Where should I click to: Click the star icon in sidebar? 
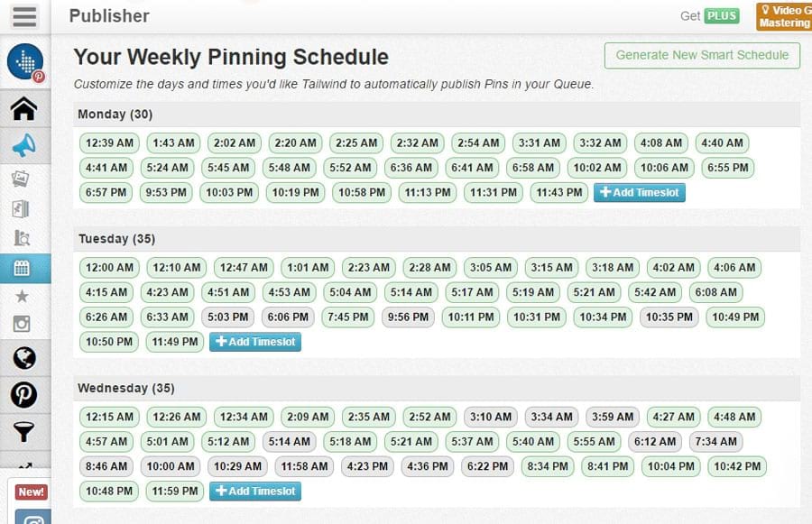(23, 296)
